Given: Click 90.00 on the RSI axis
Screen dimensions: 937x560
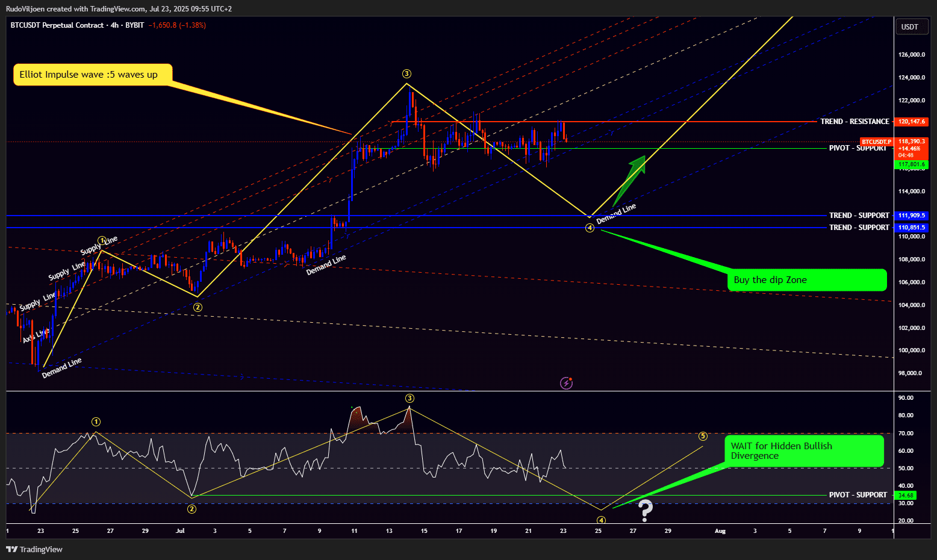Looking at the screenshot, I should click(906, 398).
